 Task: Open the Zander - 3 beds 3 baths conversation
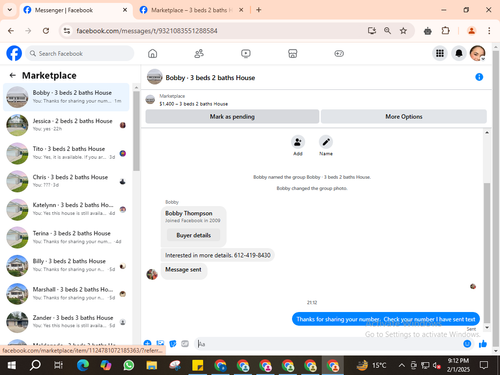66,322
